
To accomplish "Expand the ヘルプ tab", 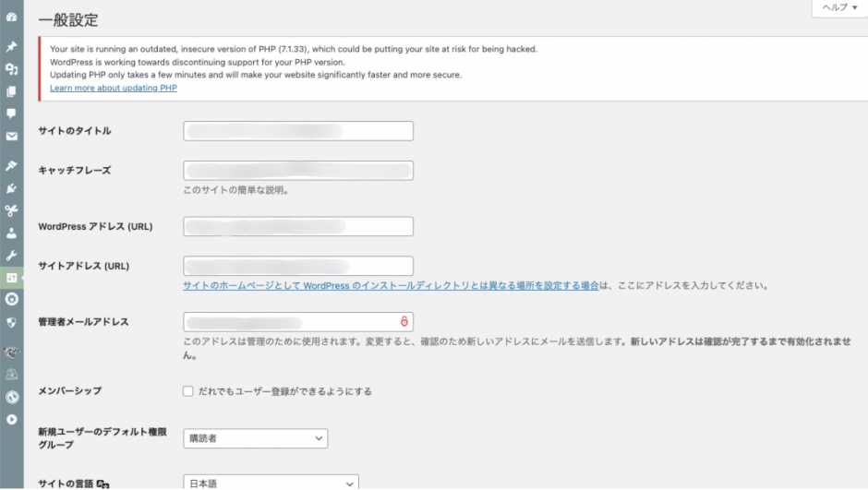I will click(838, 7).
